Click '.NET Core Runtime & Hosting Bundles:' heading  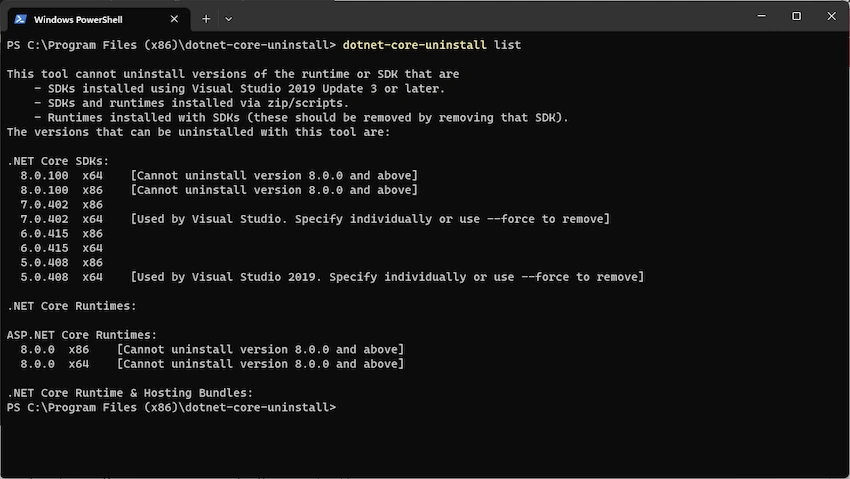130,393
